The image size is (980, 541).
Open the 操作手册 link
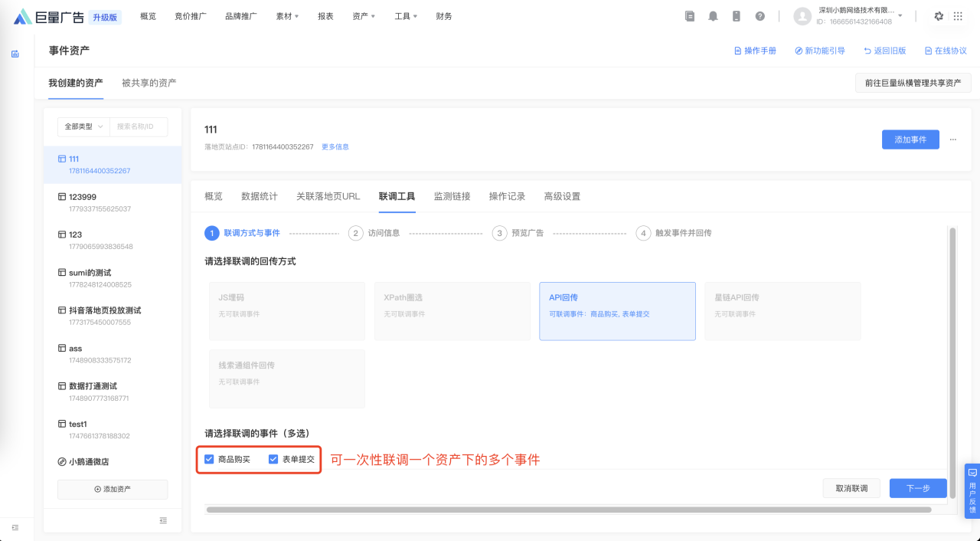pos(755,51)
